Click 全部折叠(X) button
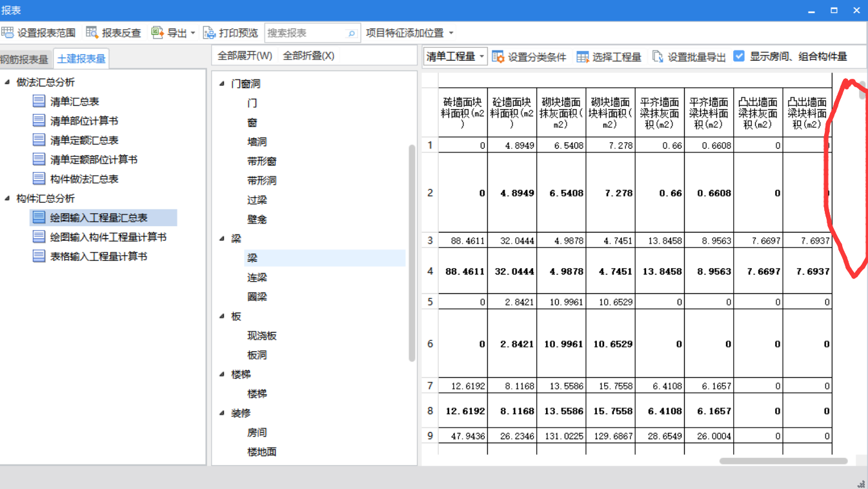 coord(308,56)
